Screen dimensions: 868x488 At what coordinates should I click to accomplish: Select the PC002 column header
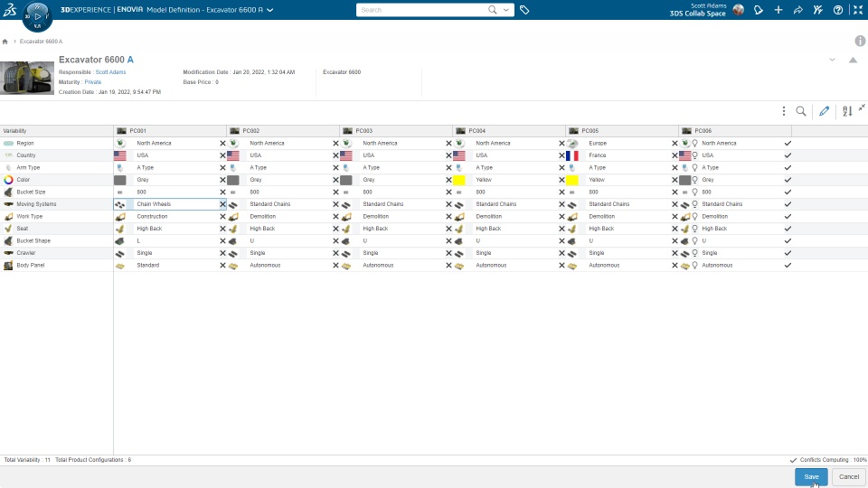click(x=283, y=131)
